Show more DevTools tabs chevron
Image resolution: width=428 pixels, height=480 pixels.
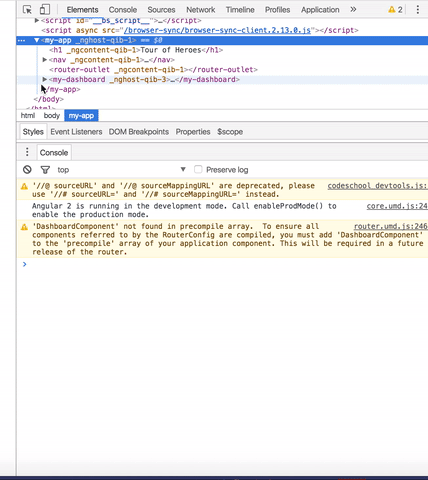(353, 9)
